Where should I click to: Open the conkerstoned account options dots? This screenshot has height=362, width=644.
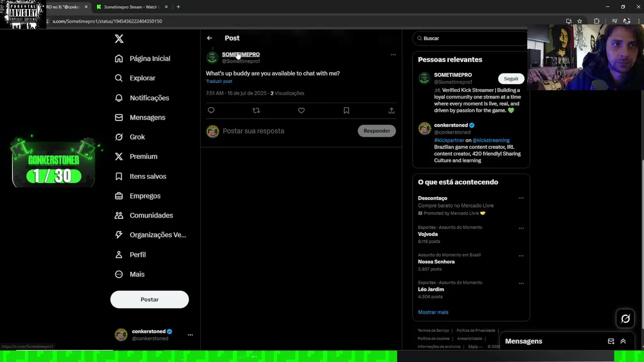click(190, 335)
